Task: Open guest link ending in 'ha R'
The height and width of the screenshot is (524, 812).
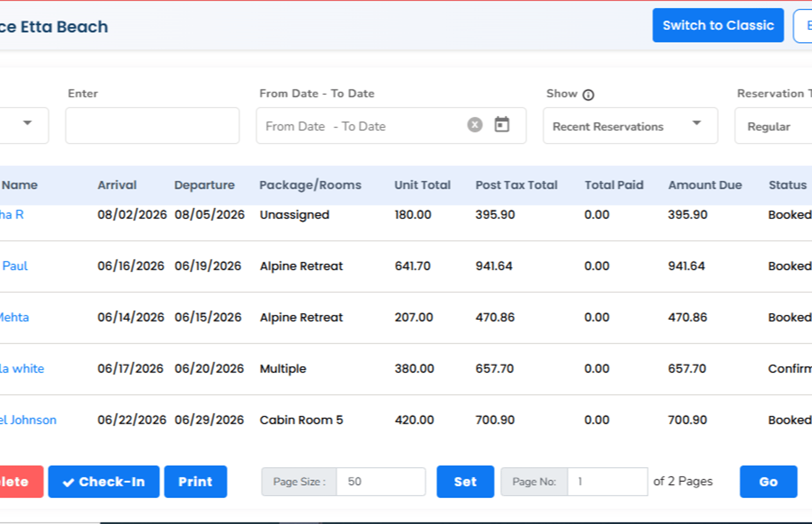Action: pos(12,215)
